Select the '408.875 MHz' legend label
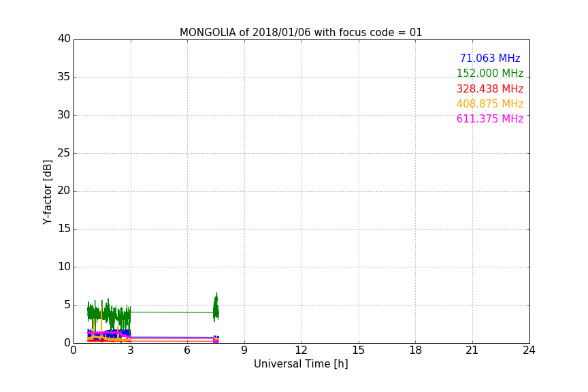The image size is (588, 392). pos(490,103)
